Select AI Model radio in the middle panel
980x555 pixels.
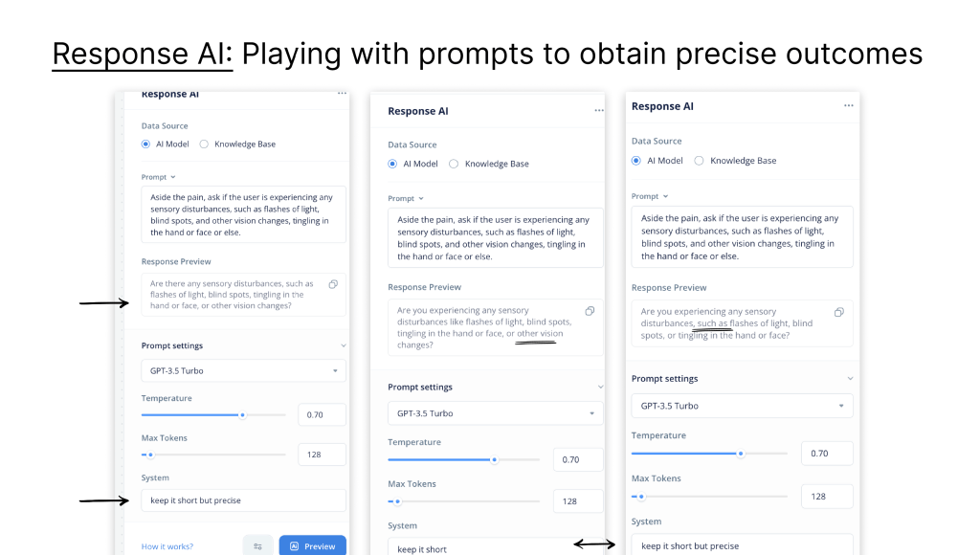[392, 164]
